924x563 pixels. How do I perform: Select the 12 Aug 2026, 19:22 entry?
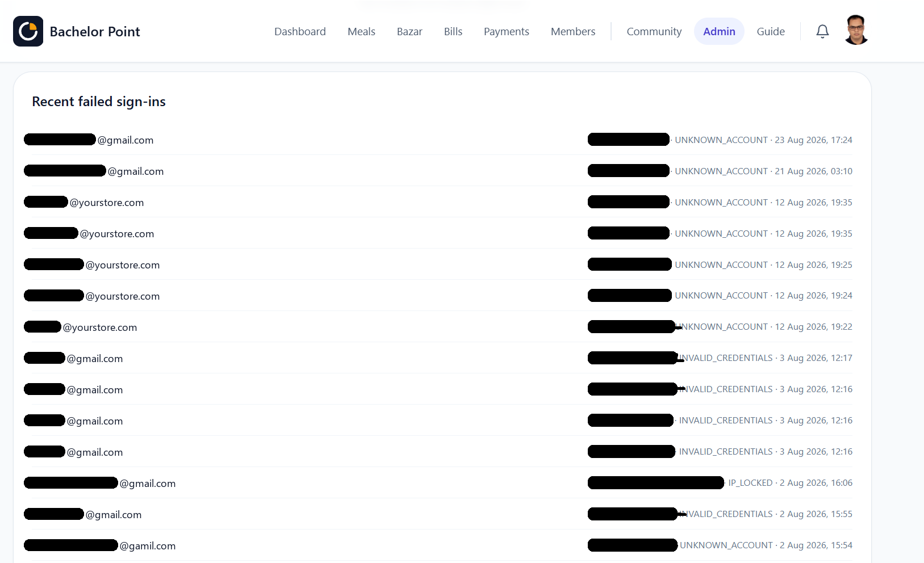tap(442, 327)
